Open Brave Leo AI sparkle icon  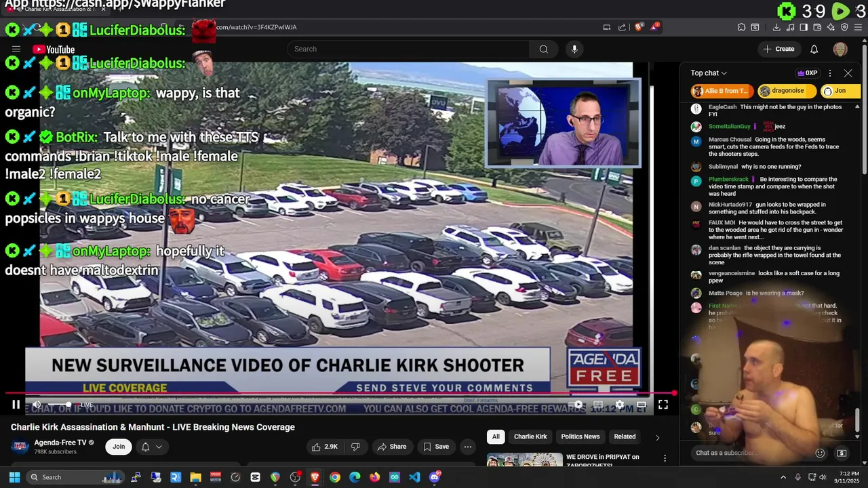[831, 27]
